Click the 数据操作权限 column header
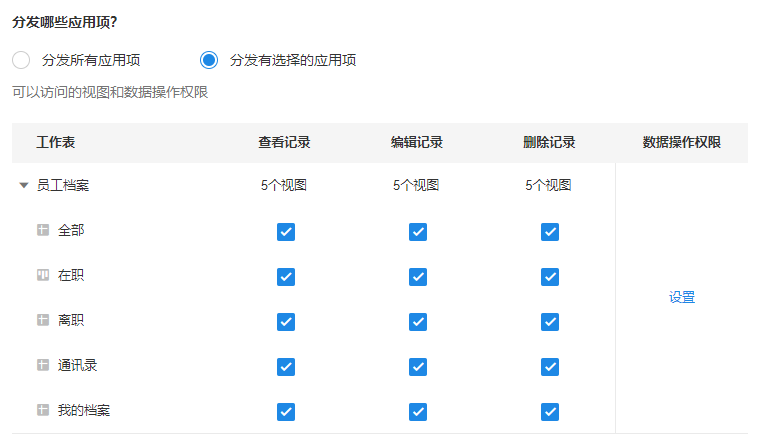The width and height of the screenshot is (765, 436). [682, 142]
